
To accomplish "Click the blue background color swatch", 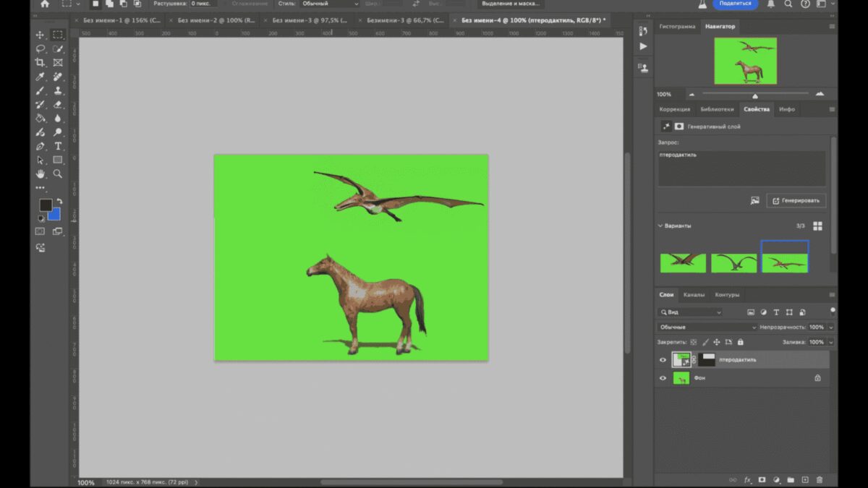I will (54, 215).
